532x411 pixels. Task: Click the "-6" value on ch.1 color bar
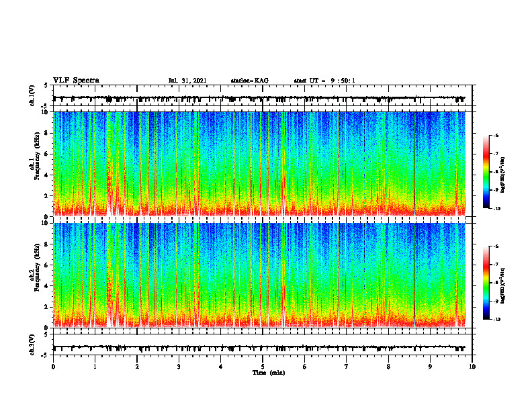tap(496, 136)
